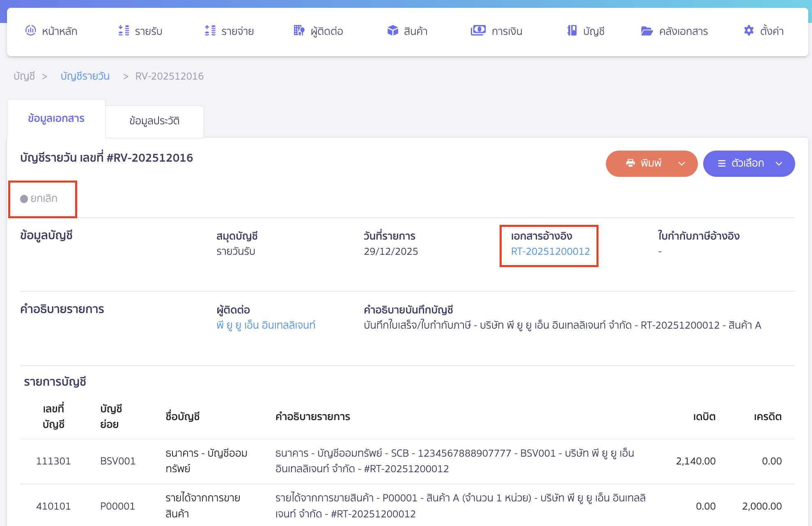Click the money icon for การเงิน

point(478,31)
